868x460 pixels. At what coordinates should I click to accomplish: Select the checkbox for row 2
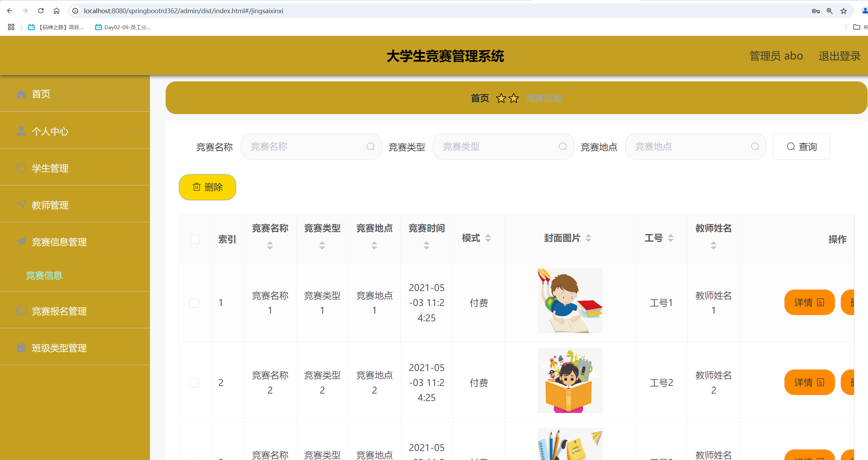pos(194,383)
